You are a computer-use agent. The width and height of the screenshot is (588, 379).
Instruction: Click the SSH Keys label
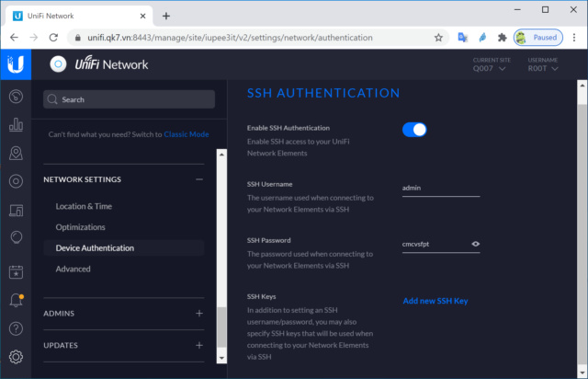tap(261, 296)
